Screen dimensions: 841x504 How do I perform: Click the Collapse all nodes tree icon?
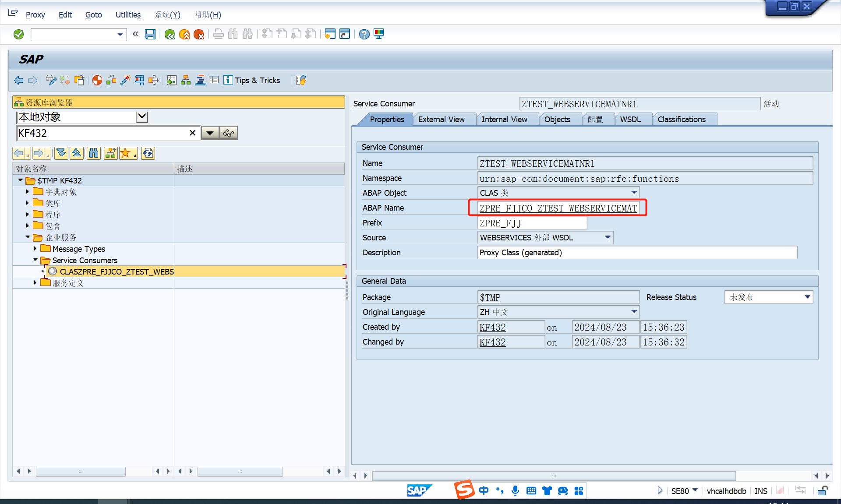tap(77, 153)
